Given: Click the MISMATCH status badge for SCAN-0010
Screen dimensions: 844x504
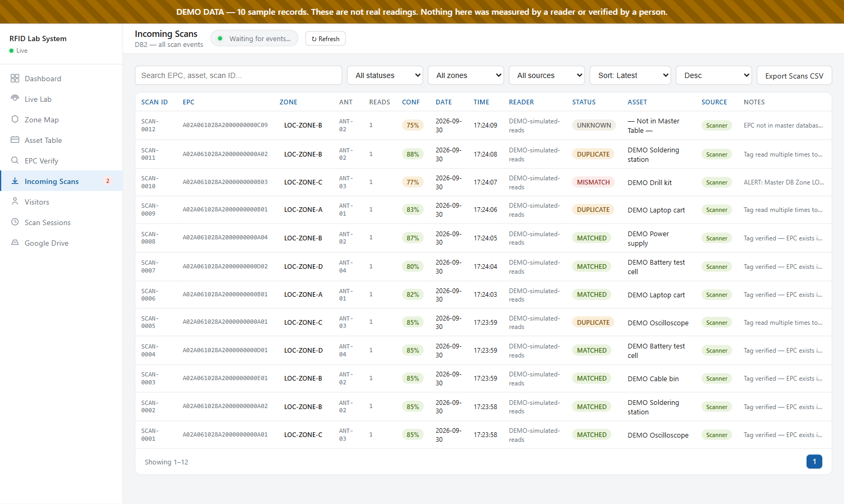Looking at the screenshot, I should (593, 182).
